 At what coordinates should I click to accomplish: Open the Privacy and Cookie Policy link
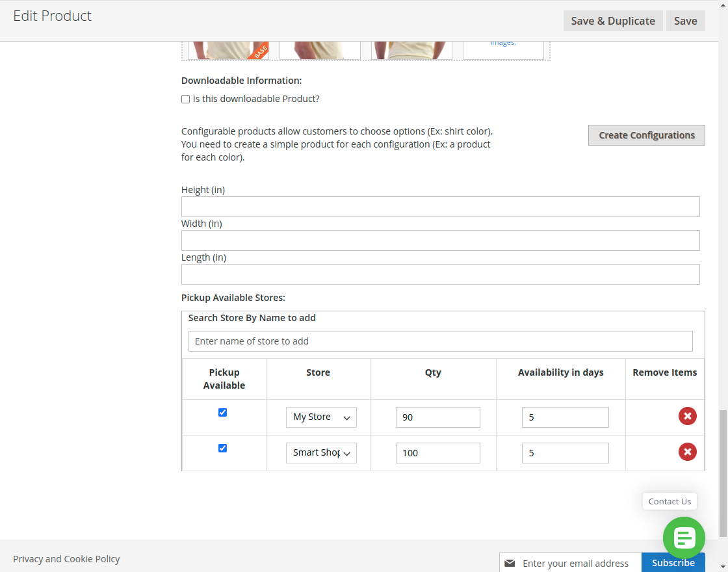pos(66,558)
